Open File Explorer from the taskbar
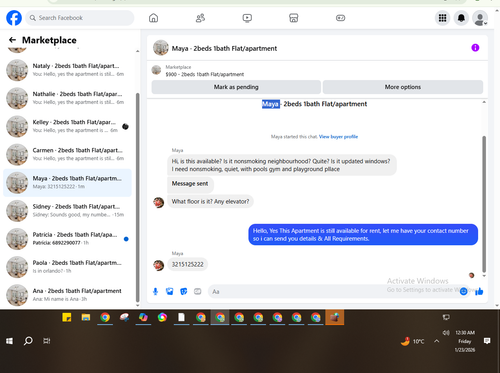Image resolution: width=500 pixels, height=373 pixels. coord(86,317)
